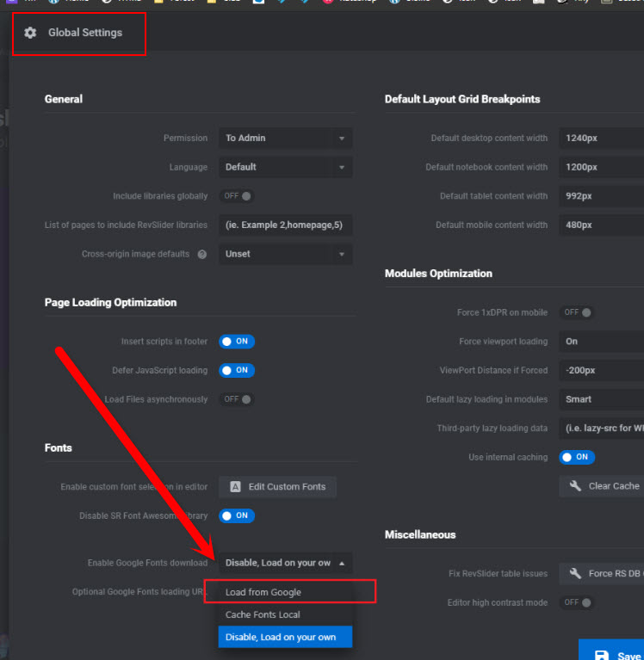Click the Clear Cache wrench icon
644x660 pixels.
tap(575, 485)
